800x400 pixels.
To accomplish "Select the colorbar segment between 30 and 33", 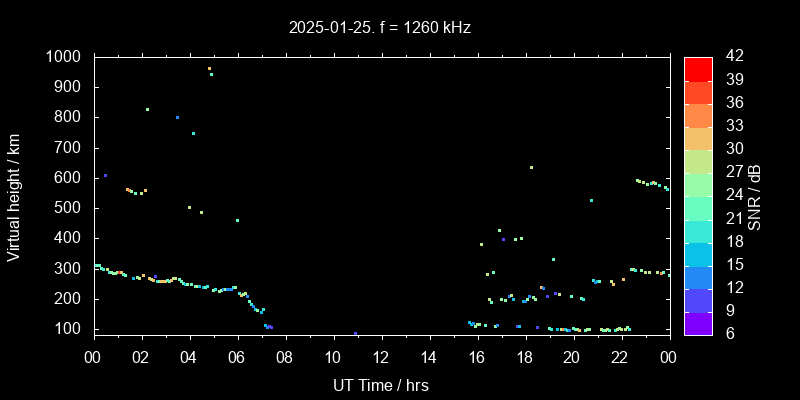I will [x=698, y=138].
